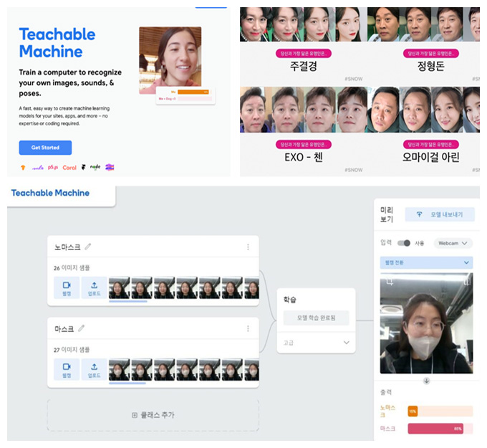The height and width of the screenshot is (448, 487).
Task: Click down arrow below webcam preview
Action: (426, 381)
